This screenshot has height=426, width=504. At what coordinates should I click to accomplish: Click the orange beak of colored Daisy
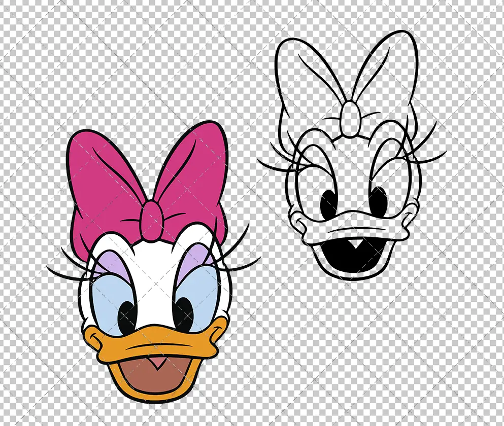click(156, 360)
